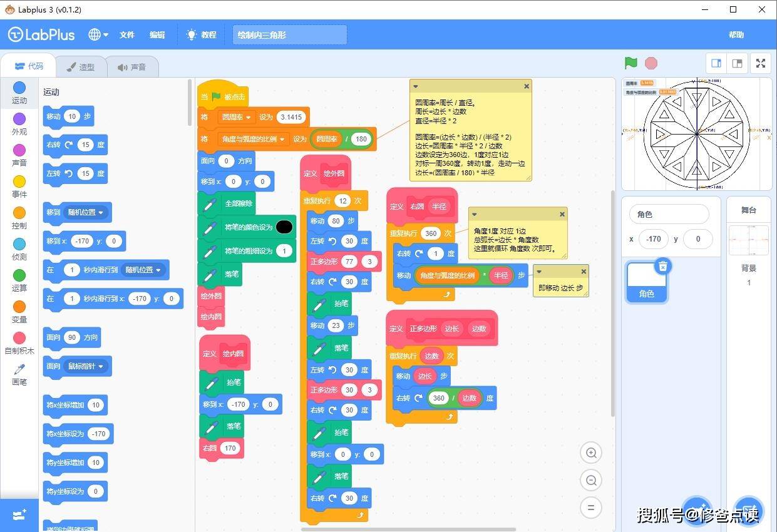Open the add extension button
Viewport: 777px width, 532px height.
(19, 514)
